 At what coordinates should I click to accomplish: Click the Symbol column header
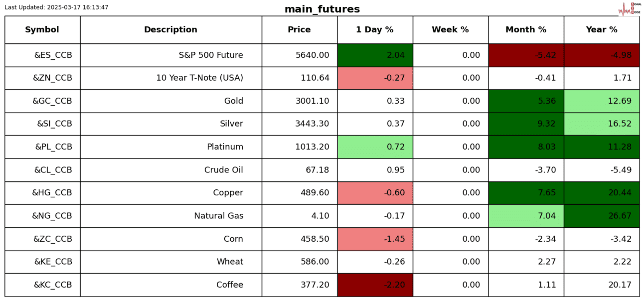(42, 30)
